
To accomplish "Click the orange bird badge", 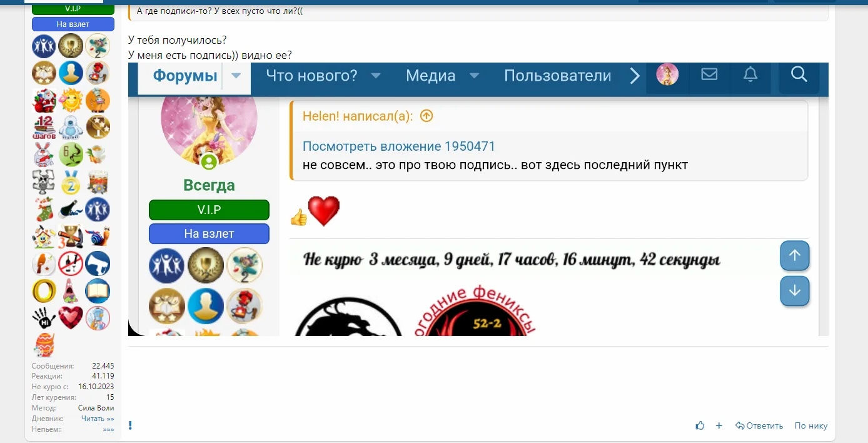I will point(44,263).
